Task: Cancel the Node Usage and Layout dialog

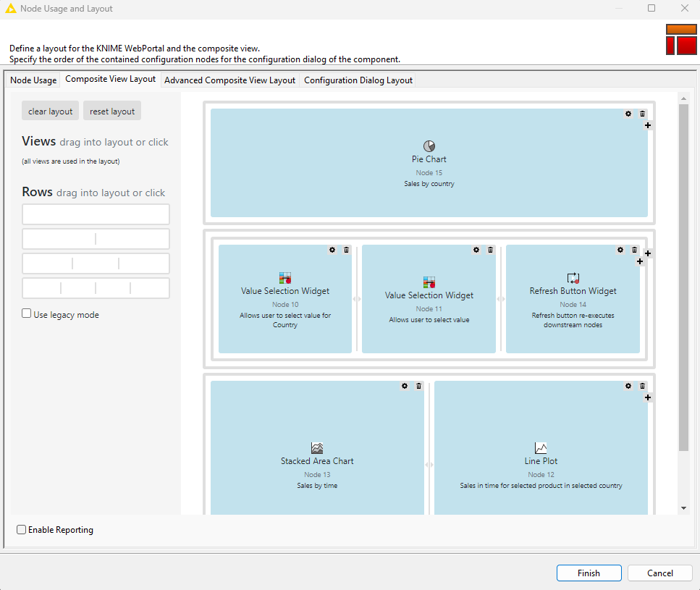Action: click(x=659, y=573)
